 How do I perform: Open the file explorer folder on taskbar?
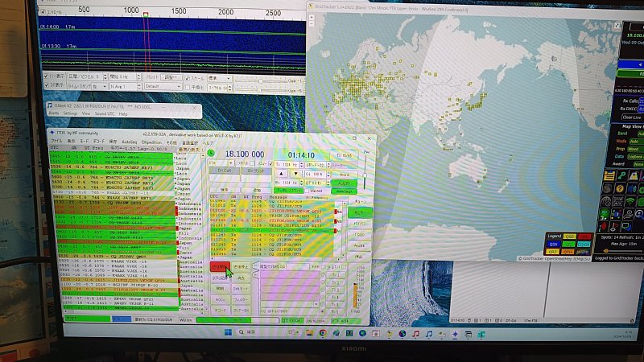point(309,333)
